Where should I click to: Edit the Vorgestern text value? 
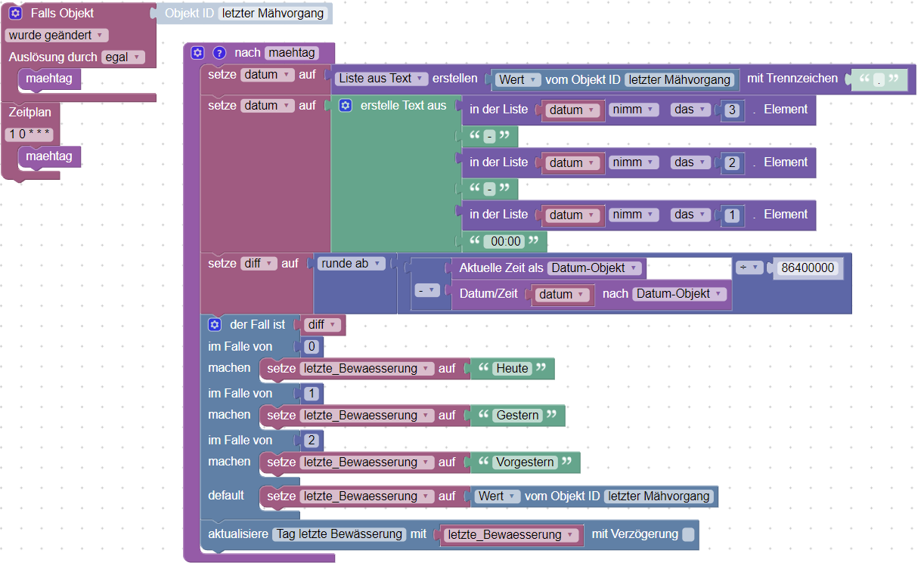pos(526,462)
